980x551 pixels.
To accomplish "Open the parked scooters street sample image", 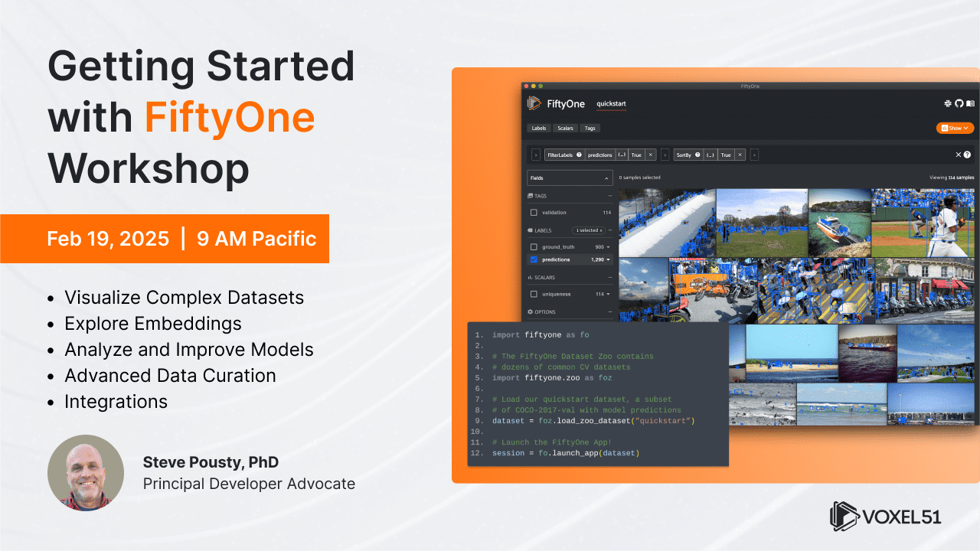I will (x=924, y=290).
